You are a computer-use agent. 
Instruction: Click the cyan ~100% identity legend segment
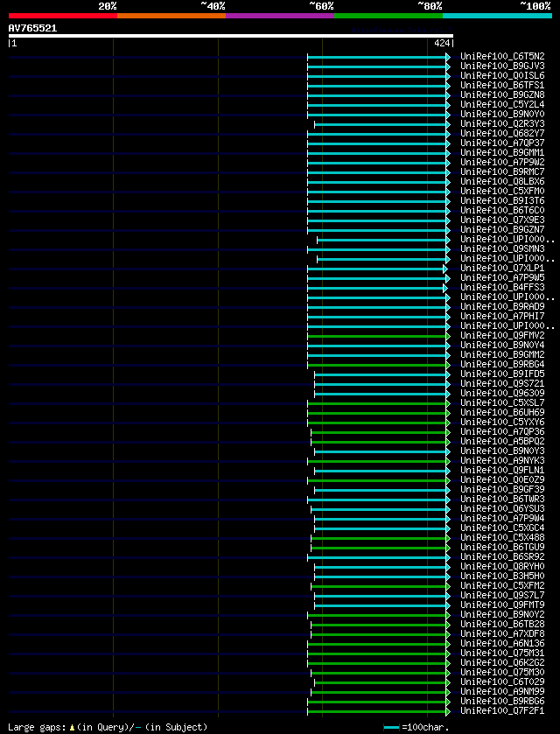[x=497, y=16]
